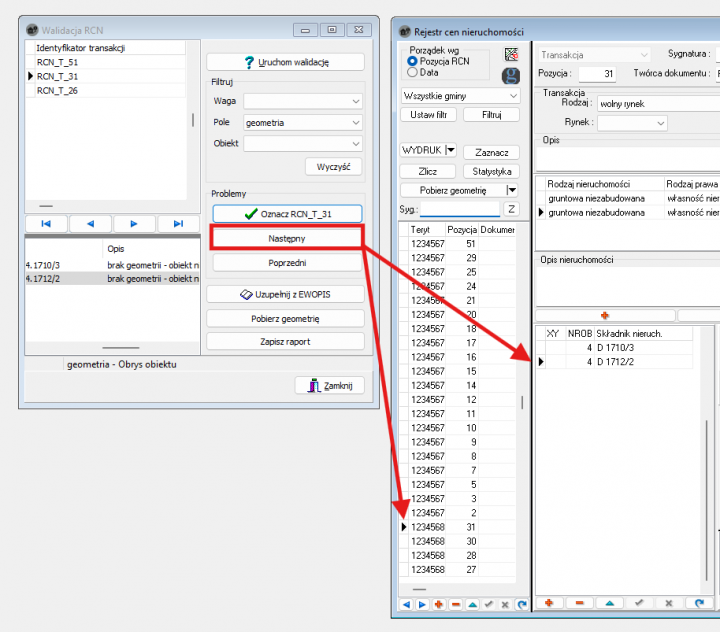Select the 4.1712/2 problem row
The width and height of the screenshot is (720, 632).
tap(112, 279)
